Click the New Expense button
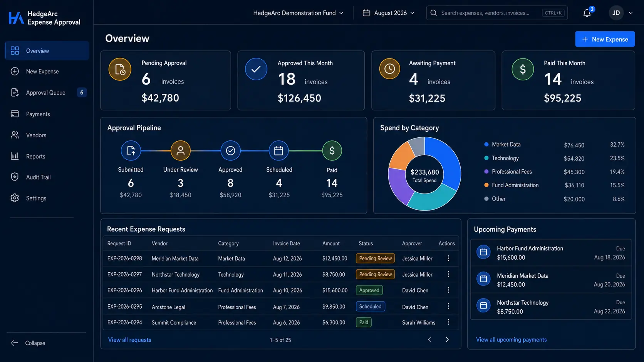This screenshot has width=644, height=362. [x=605, y=39]
